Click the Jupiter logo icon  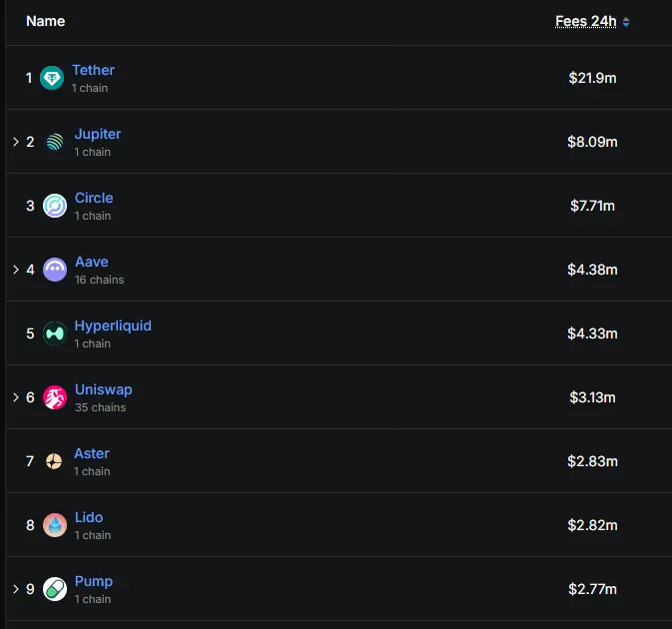coord(55,142)
